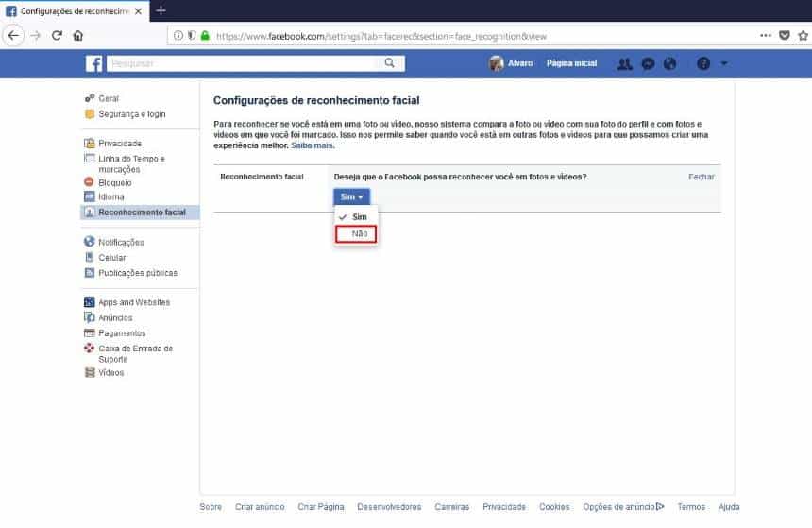Screen dimensions: 812x528
Task: Click the green padlock icon
Action: click(205, 36)
